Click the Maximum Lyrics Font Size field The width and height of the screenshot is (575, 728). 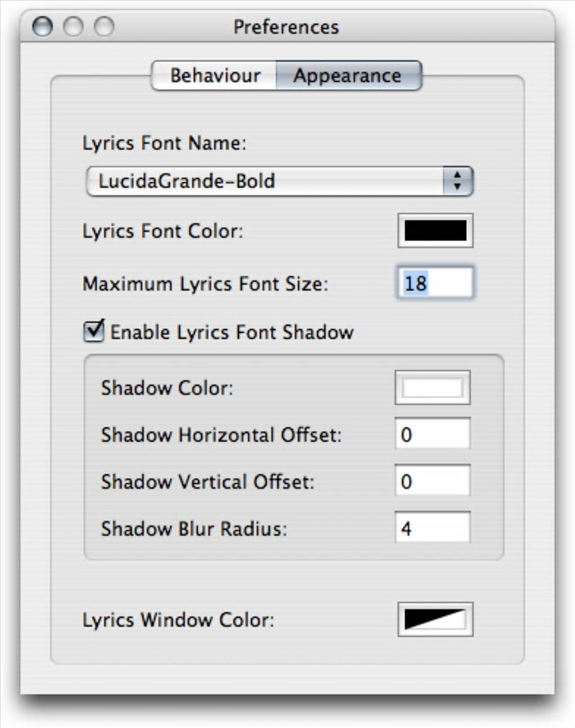coord(435,283)
